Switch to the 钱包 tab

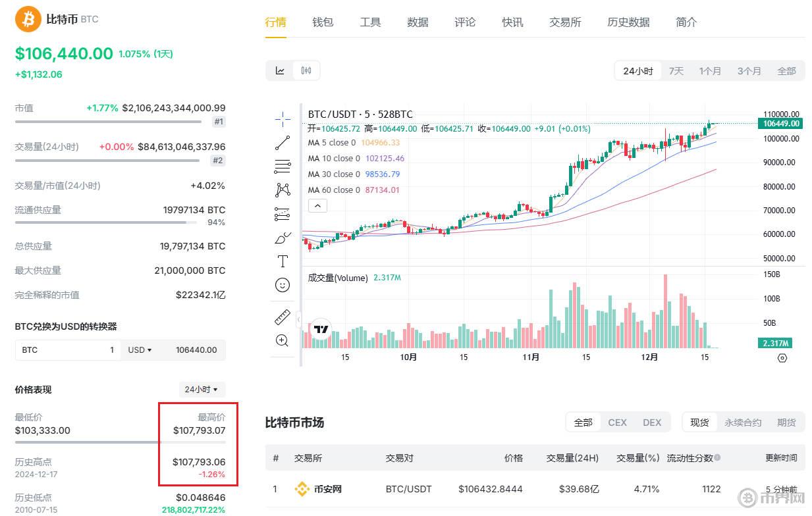(x=322, y=22)
